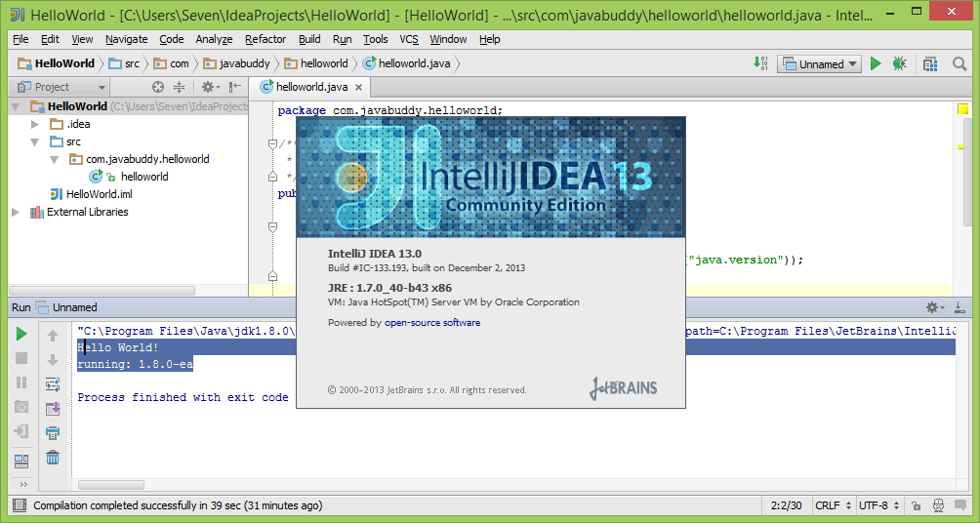Toggle tool window buttons in status bar corner
Viewport: 980px width, 523px height.
click(x=20, y=504)
